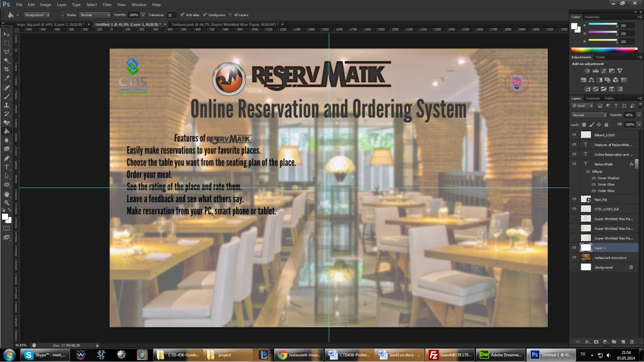The width and height of the screenshot is (644, 362).
Task: Select the Zoom tool in toolbar
Action: (x=7, y=203)
